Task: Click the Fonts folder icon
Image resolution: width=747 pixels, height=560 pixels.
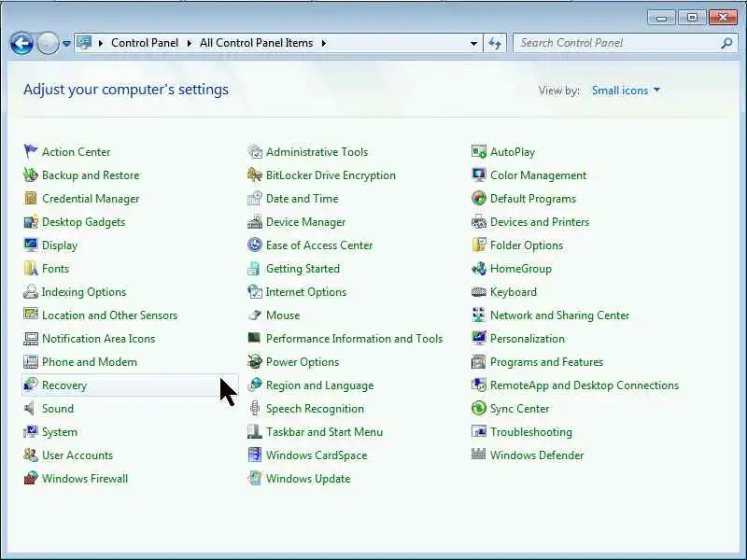Action: [31, 268]
